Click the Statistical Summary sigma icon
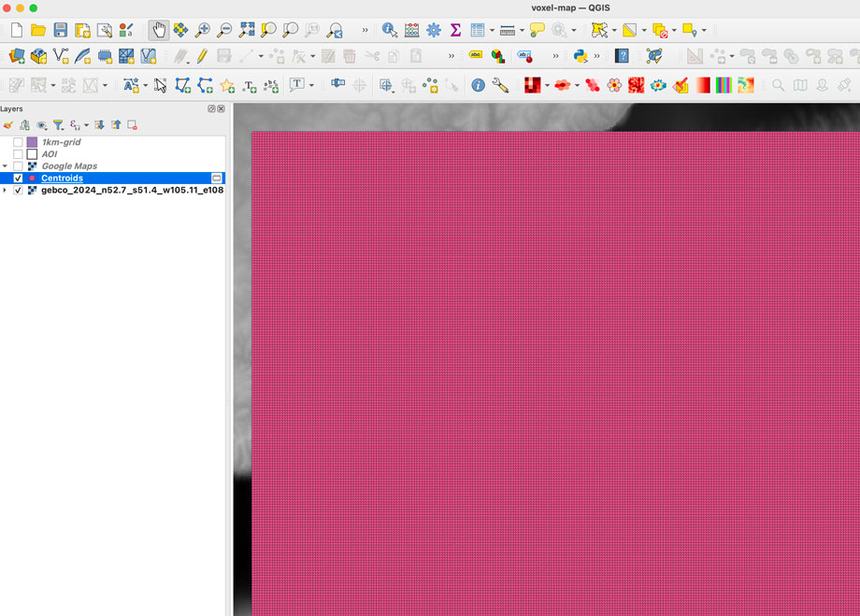This screenshot has height=616, width=860. (x=455, y=31)
